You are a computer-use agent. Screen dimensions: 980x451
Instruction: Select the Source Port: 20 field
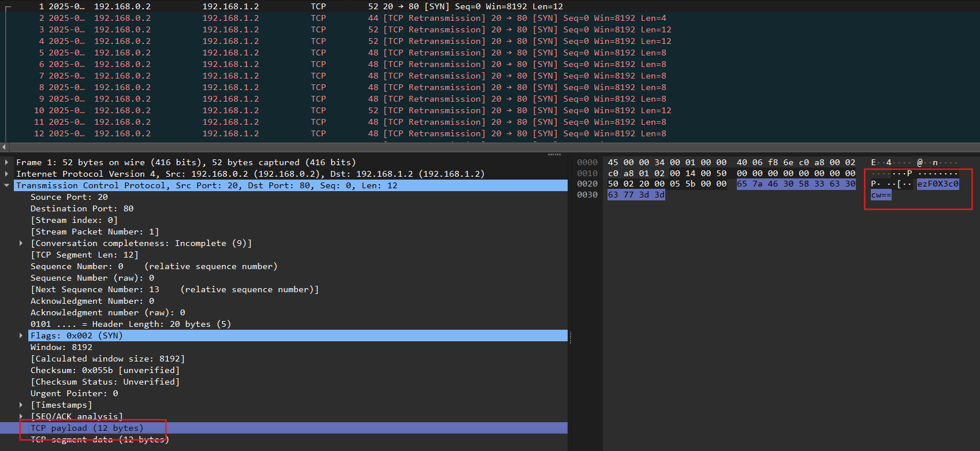[69, 197]
